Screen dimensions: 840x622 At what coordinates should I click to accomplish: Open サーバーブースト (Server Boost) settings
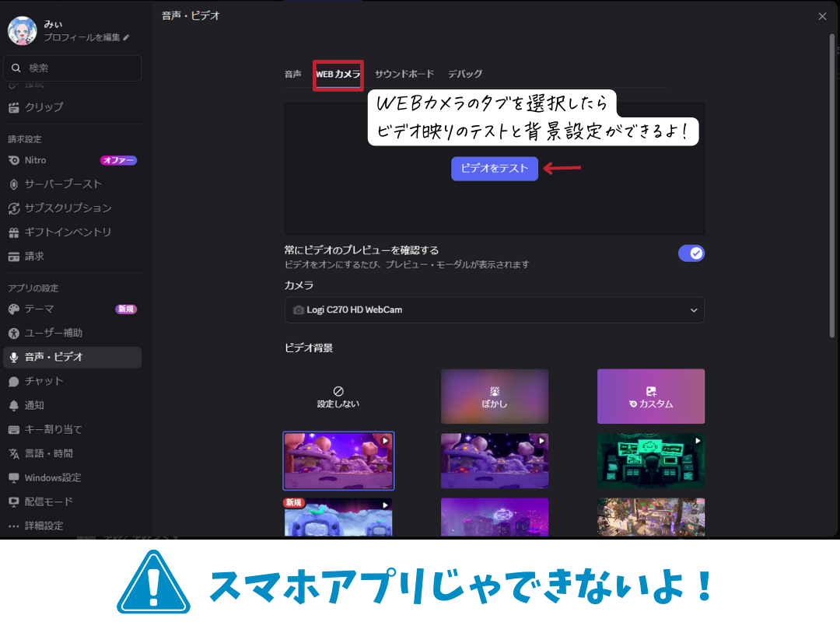(x=70, y=184)
